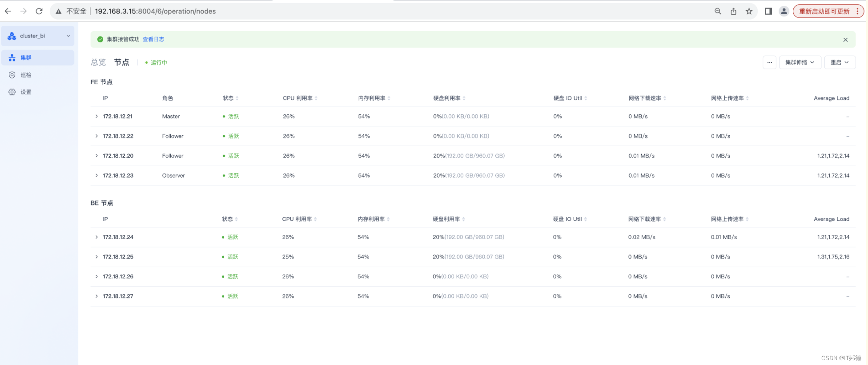Open the more options ellipsis button

[x=769, y=62]
